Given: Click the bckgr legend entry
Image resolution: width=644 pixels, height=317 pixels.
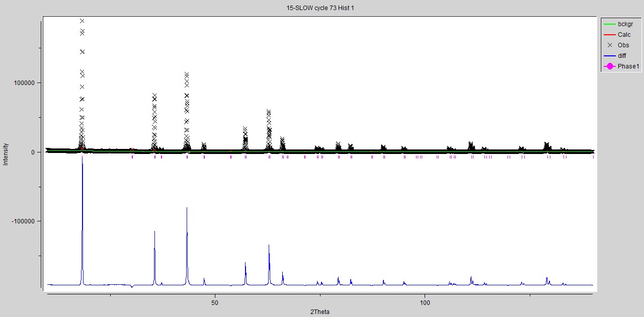Looking at the screenshot, I should (621, 24).
